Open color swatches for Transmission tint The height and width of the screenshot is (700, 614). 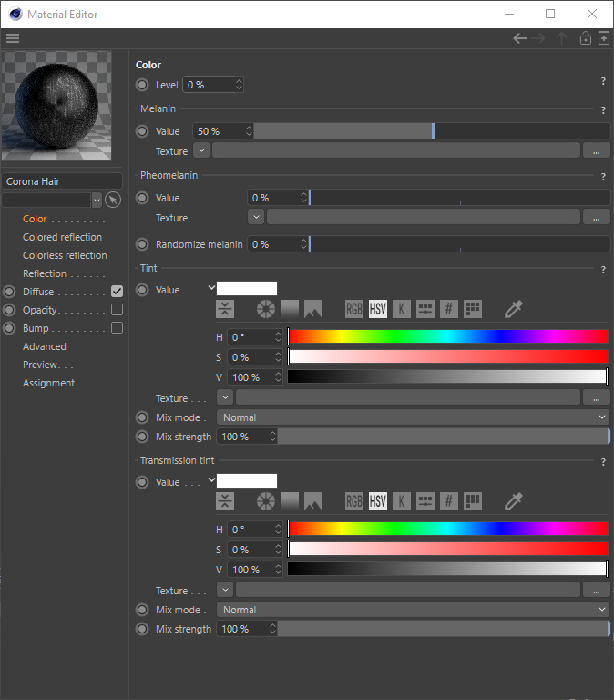coord(473,501)
